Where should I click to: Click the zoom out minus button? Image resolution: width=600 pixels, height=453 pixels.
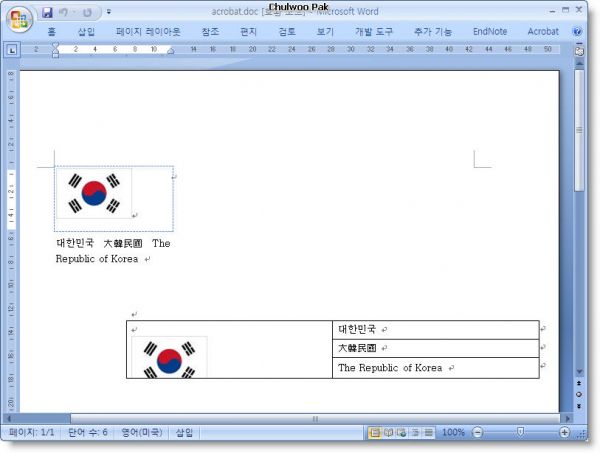(x=477, y=433)
